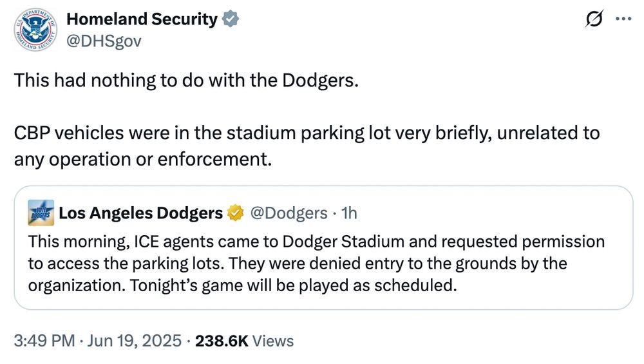The image size is (644, 364).
Task: Open the quoted Dodgers tweet text
Action: pos(316,263)
